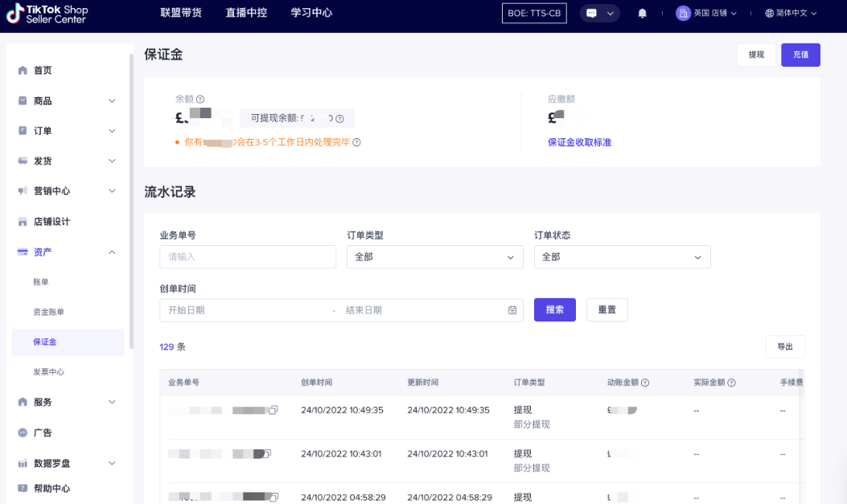The image size is (847, 504).
Task: Click the TikTok Shop Seller Center logo
Action: point(48,14)
